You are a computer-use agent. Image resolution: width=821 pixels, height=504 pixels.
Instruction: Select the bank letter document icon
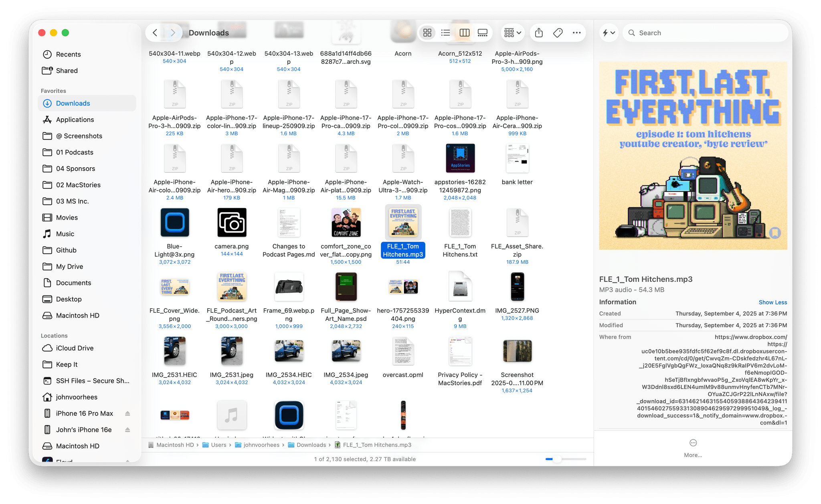tap(517, 158)
